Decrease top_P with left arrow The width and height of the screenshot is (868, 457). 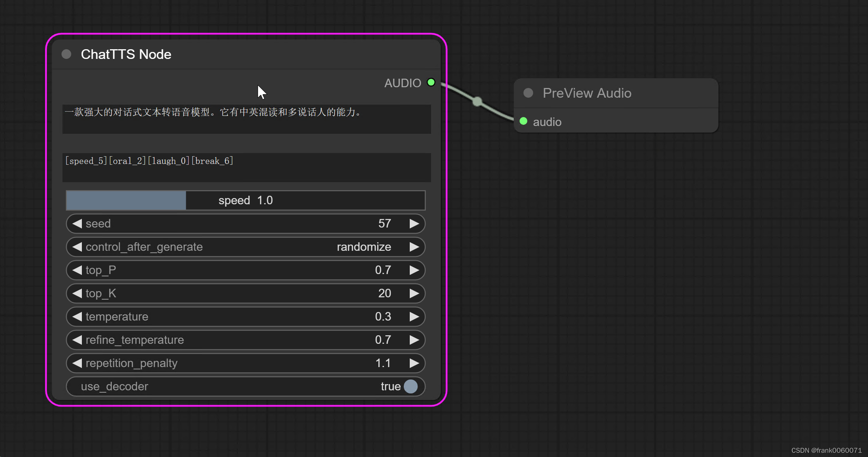(77, 270)
